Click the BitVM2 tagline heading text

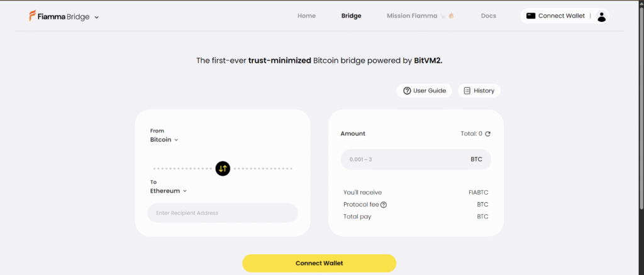(323, 61)
